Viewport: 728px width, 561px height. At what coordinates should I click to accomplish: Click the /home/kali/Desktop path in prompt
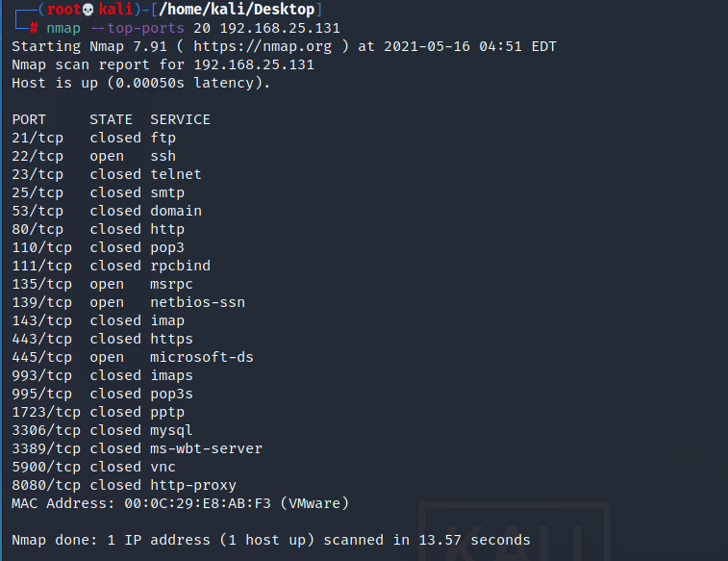(x=237, y=10)
